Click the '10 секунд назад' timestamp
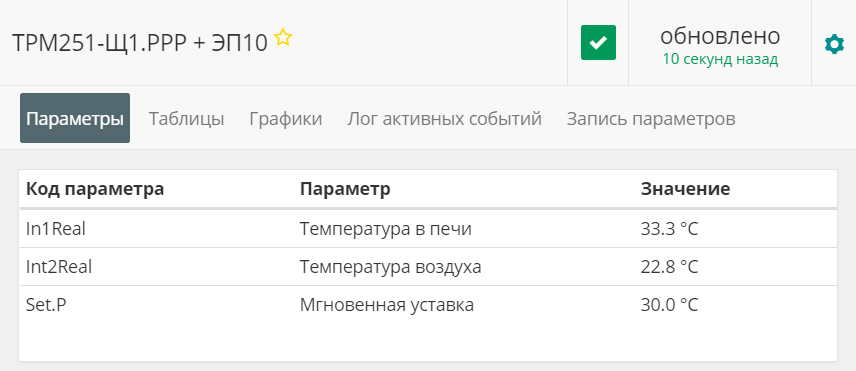 point(720,59)
